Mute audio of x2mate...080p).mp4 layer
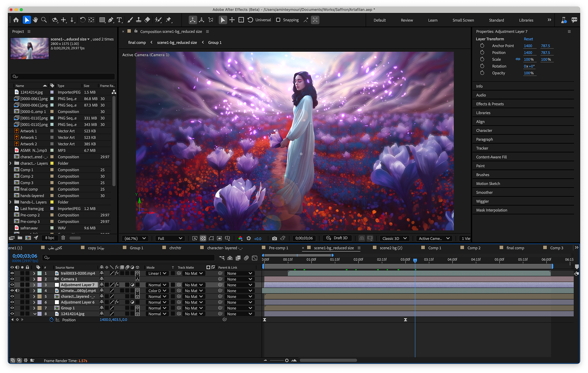This screenshot has height=373, width=588. click(x=17, y=291)
